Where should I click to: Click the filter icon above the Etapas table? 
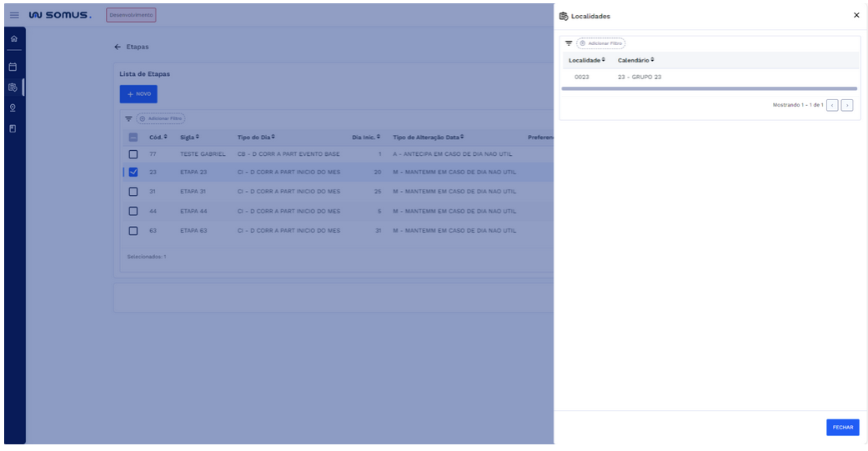coord(129,119)
